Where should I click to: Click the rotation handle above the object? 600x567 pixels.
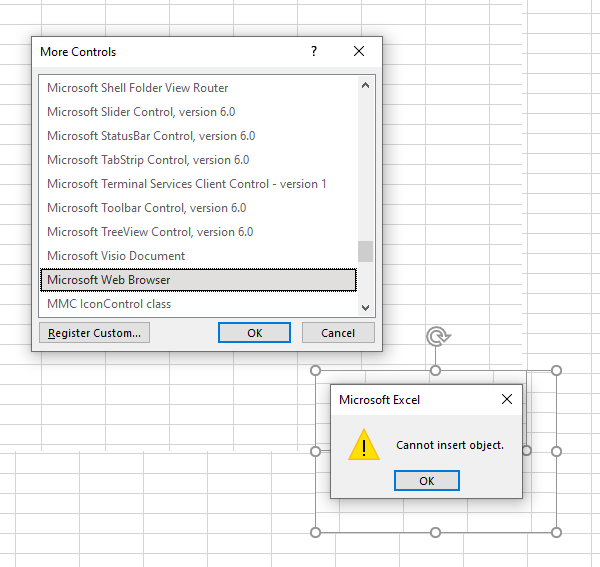coord(436,337)
